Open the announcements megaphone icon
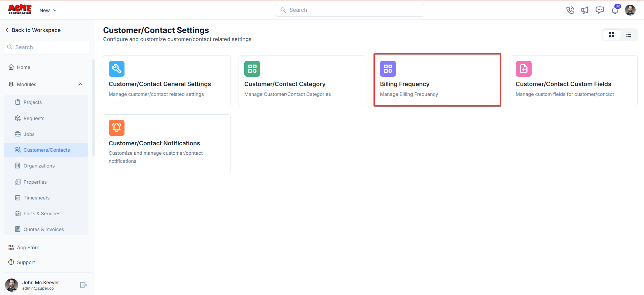 tap(584, 10)
